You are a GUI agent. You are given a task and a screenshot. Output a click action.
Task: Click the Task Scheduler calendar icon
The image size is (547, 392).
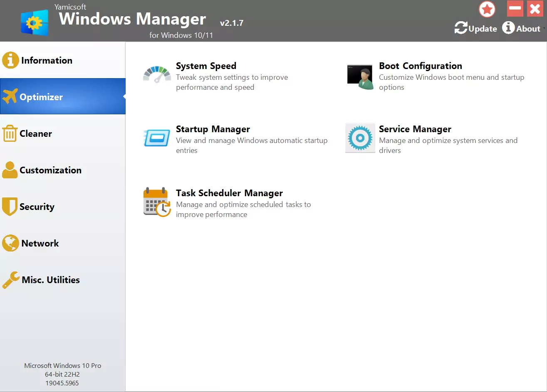pyautogui.click(x=157, y=202)
